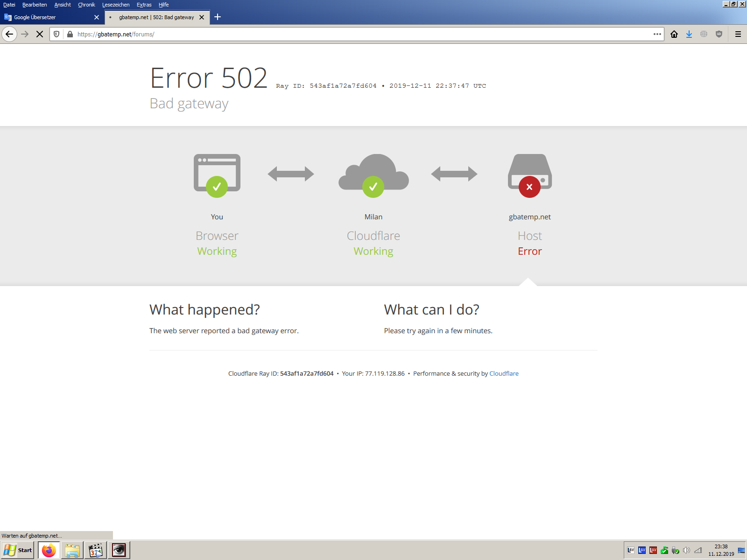Click the "What happened?" heading
This screenshot has height=560, width=747.
[x=204, y=309]
